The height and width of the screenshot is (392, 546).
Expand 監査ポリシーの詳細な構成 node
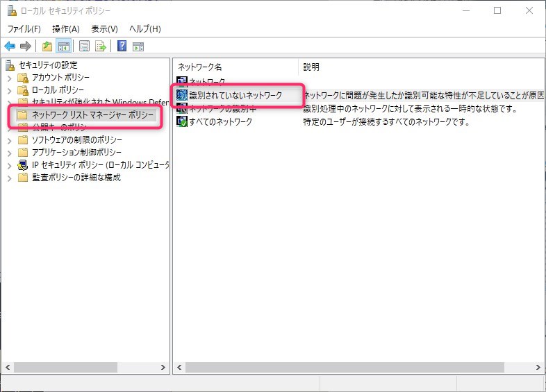click(x=10, y=178)
